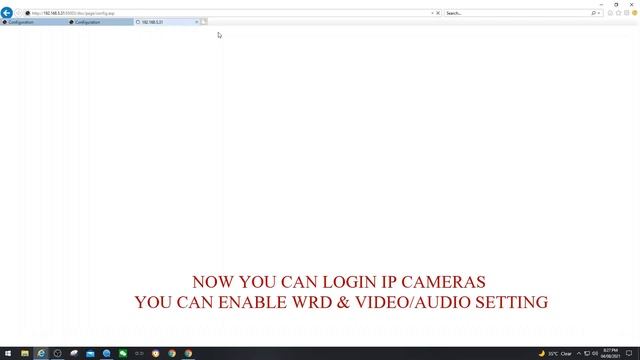This screenshot has width=640, height=360.
Task: Open the Windows Start menu
Action: click(8, 353)
